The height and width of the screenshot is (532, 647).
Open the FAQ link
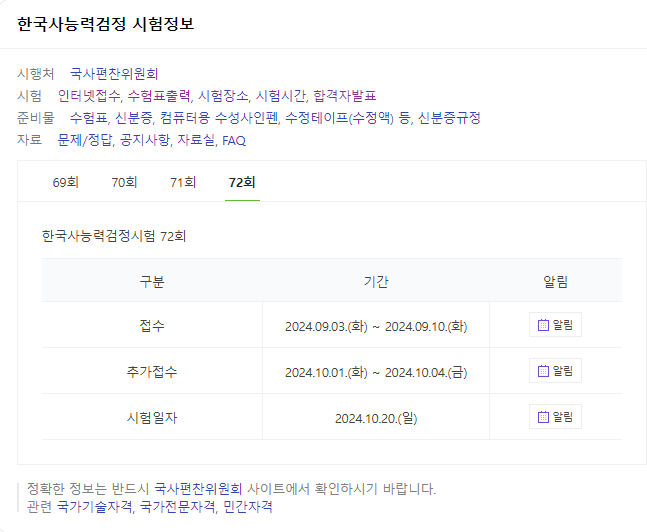coord(234,141)
